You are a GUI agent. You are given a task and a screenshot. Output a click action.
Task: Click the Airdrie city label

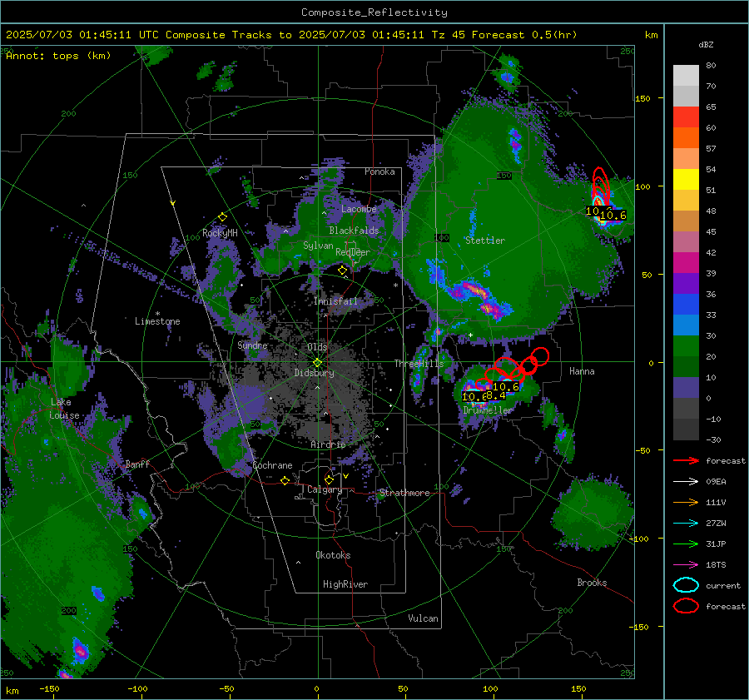click(328, 444)
